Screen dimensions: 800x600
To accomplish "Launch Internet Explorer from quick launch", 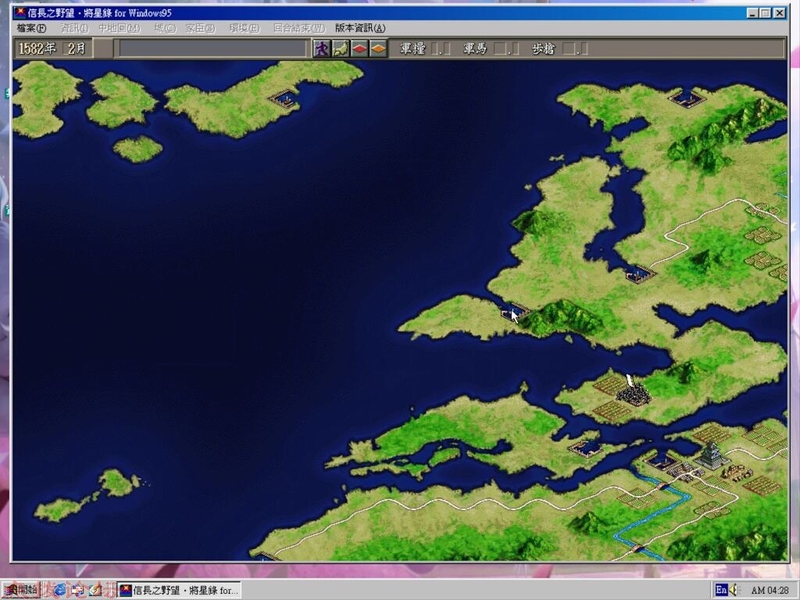I will click(x=60, y=590).
